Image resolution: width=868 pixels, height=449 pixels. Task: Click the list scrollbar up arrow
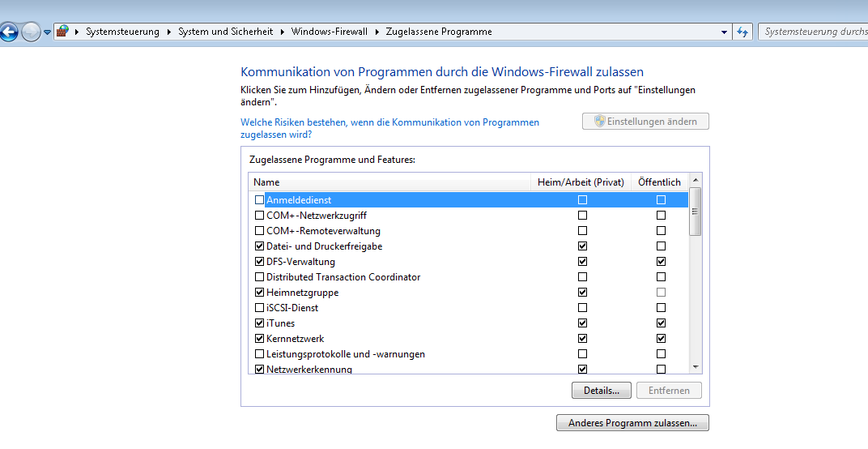(696, 180)
